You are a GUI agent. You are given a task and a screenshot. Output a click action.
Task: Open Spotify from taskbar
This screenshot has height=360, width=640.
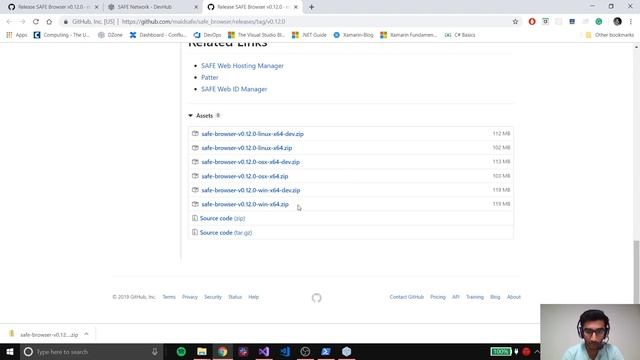[x=181, y=352]
